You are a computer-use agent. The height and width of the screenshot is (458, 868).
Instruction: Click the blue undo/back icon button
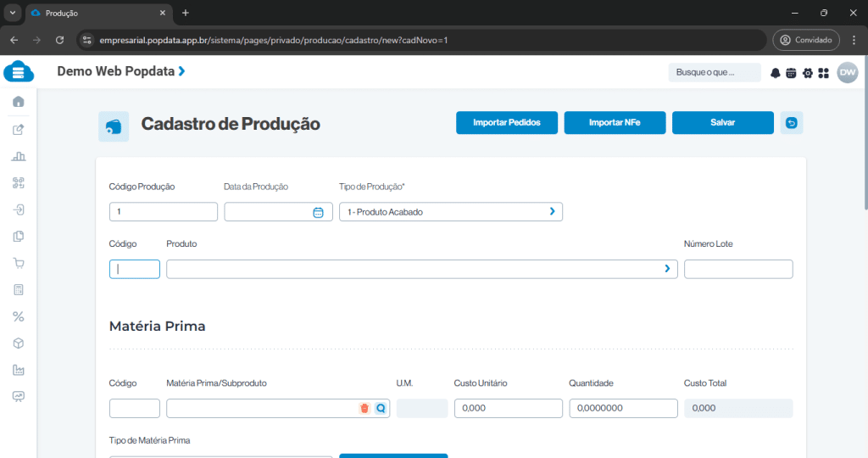pos(792,123)
